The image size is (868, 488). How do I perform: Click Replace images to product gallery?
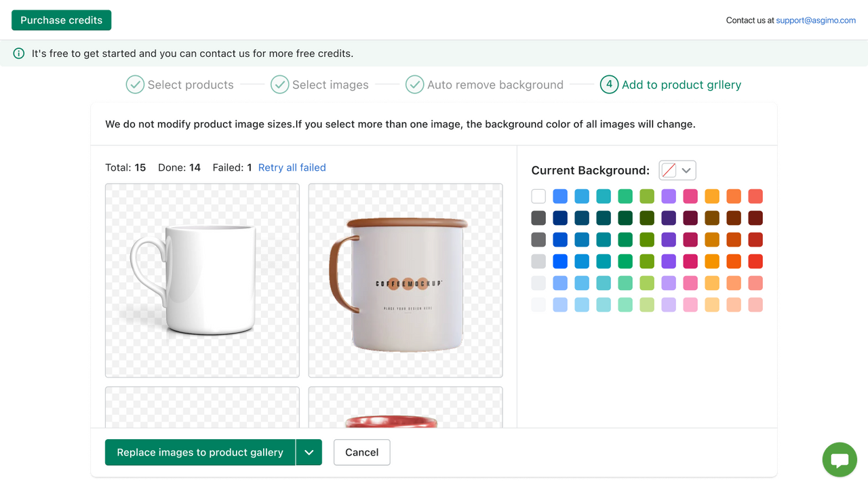[x=200, y=453]
